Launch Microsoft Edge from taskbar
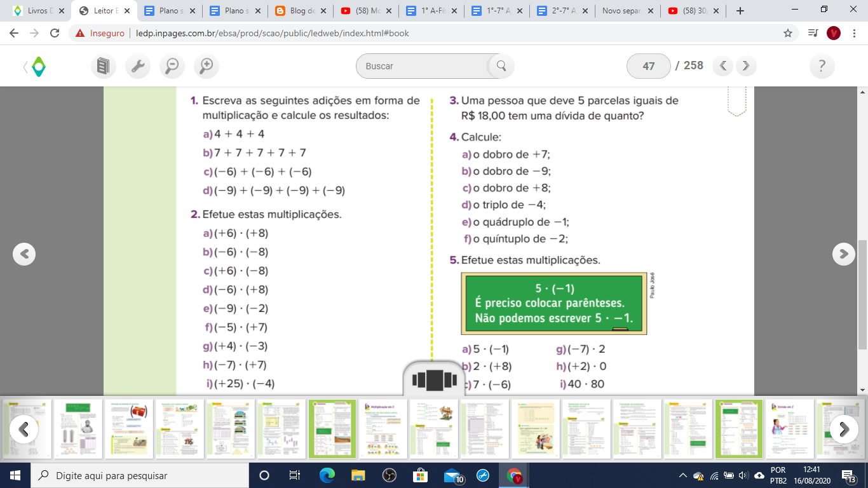The height and width of the screenshot is (488, 868). [x=327, y=475]
